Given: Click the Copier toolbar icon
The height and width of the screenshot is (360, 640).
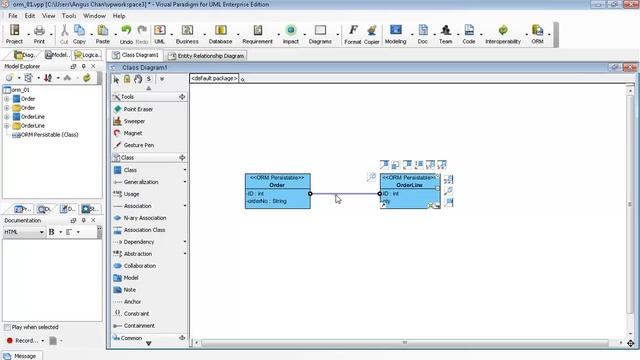Looking at the screenshot, I should [x=371, y=34].
